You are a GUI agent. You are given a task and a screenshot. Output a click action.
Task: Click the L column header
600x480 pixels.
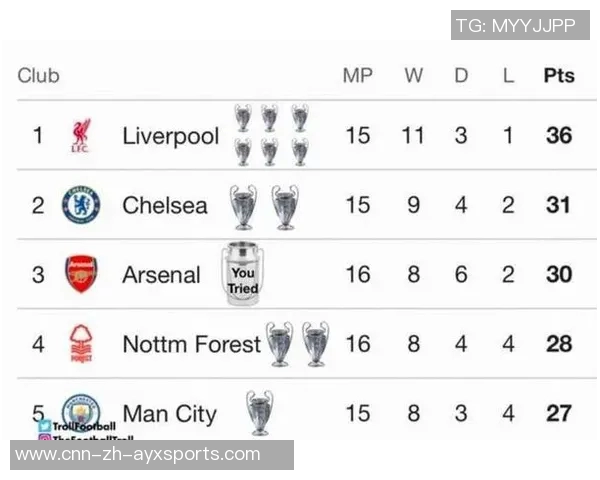pyautogui.click(x=508, y=75)
